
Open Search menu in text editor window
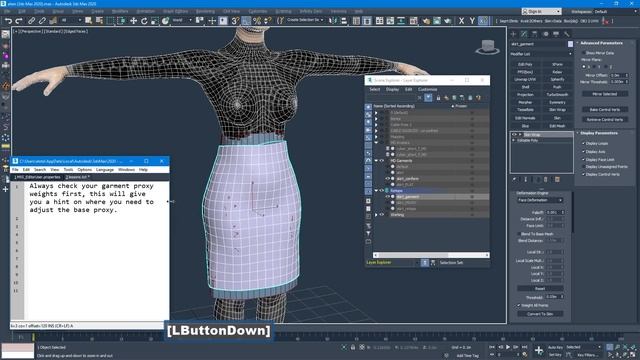40,169
